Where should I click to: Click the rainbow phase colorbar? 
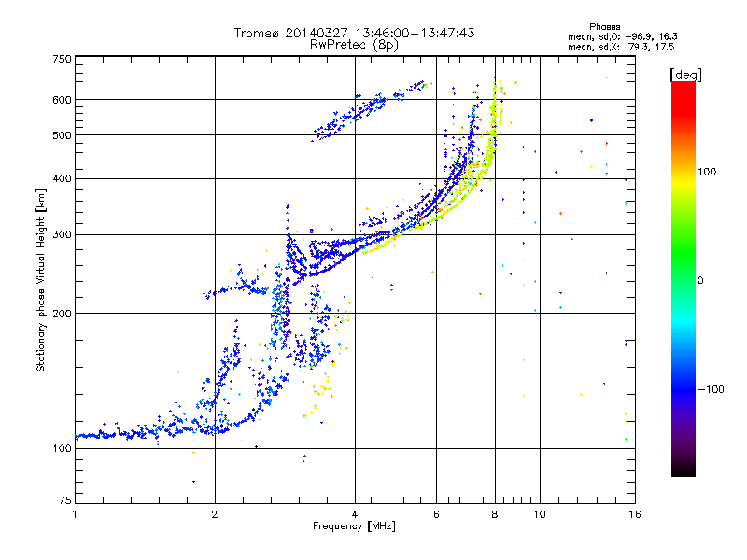[684, 279]
